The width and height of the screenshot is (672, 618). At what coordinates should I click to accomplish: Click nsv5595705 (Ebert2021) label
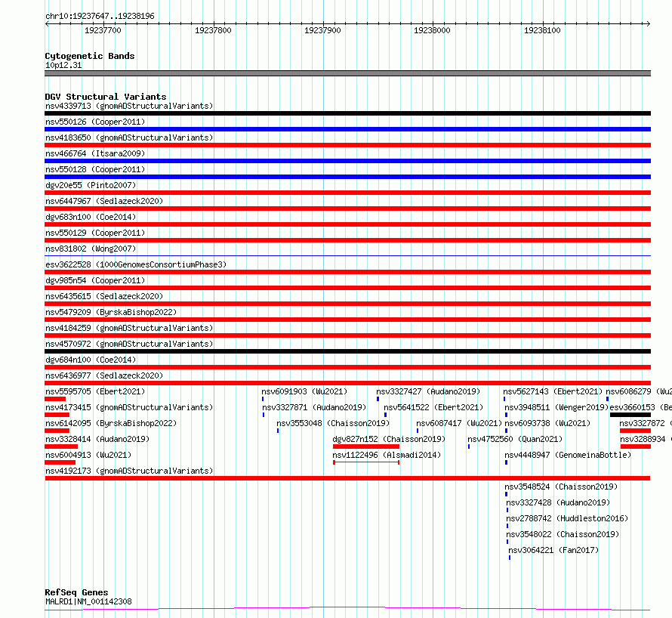pyautogui.click(x=95, y=391)
